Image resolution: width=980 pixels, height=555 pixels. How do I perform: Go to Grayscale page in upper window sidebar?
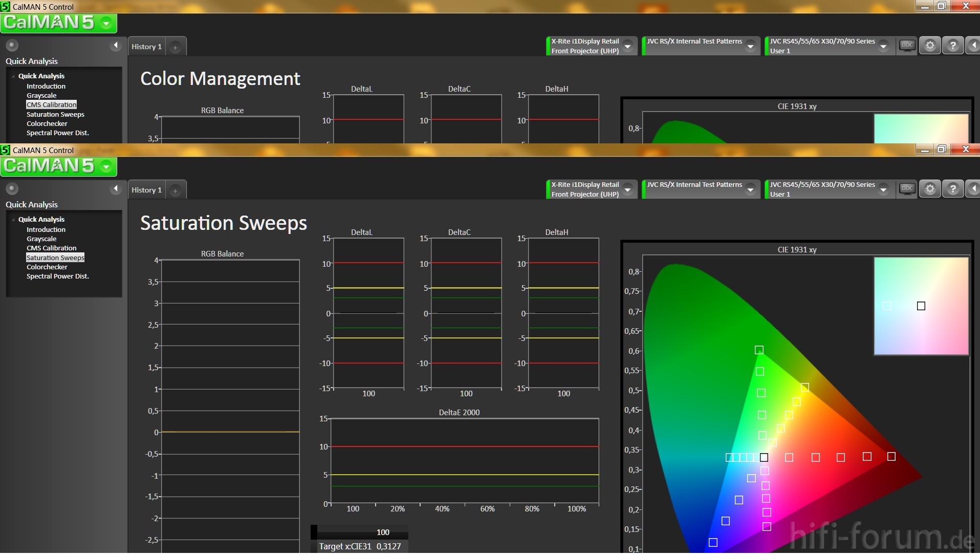click(x=41, y=95)
